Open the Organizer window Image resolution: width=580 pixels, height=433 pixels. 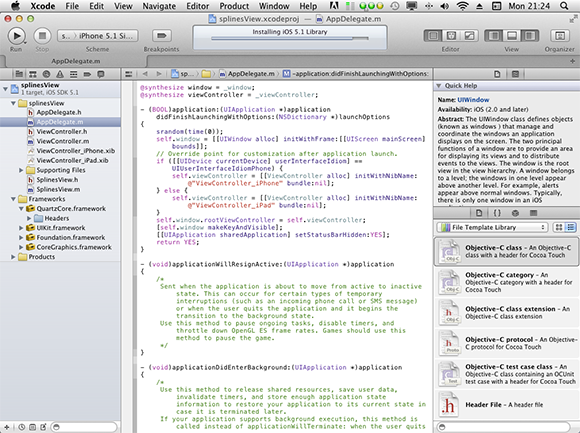(560, 36)
